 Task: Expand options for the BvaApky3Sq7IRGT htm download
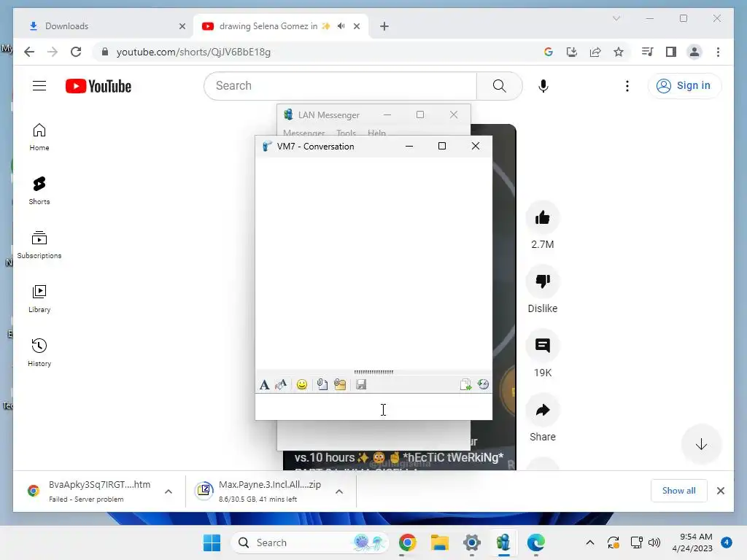[x=169, y=491]
